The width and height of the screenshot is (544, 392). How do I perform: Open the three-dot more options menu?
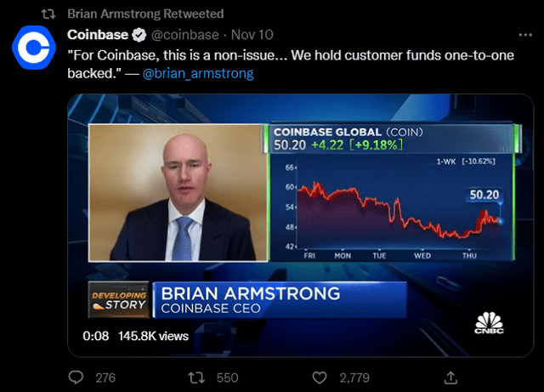click(525, 35)
